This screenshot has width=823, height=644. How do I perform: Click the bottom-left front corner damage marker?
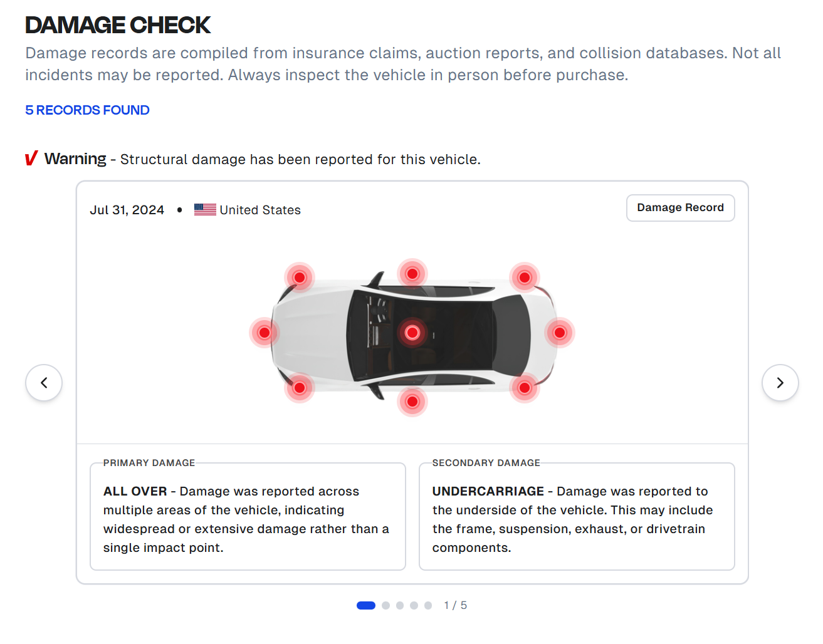tap(300, 388)
